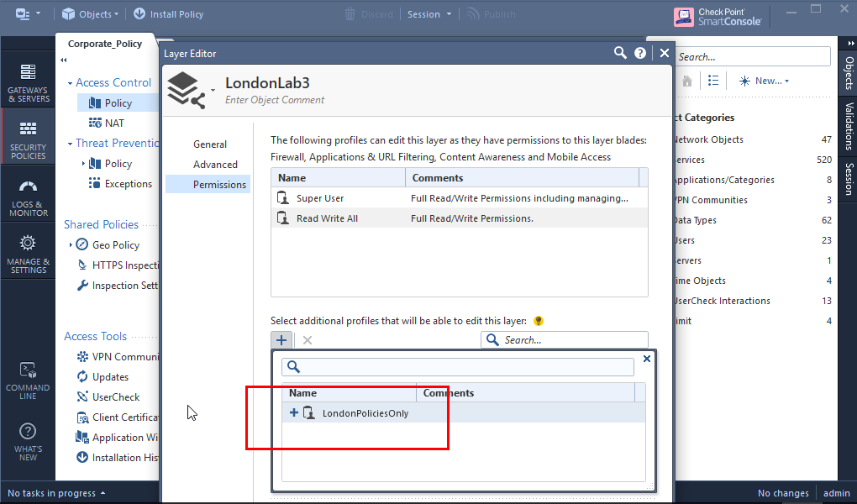Sort profiles by Name column header
Image resolution: width=857 pixels, height=504 pixels.
point(339,177)
